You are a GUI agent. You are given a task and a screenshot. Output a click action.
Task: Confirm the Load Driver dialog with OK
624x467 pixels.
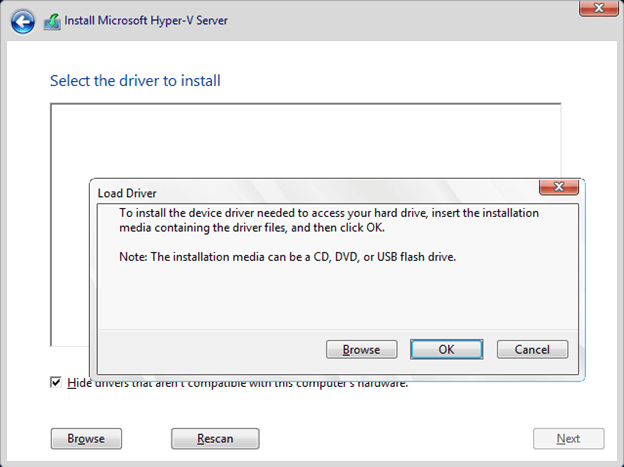tap(446, 349)
